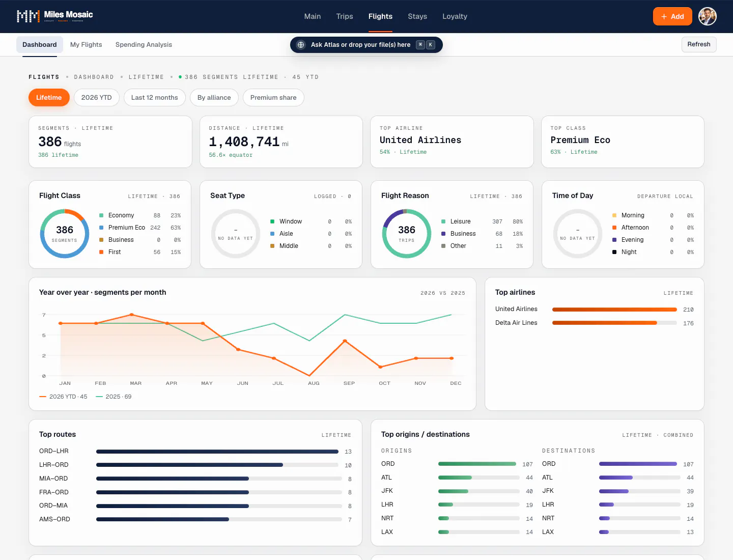Click the ORD–LHR route bar
733x560 pixels.
point(217,452)
